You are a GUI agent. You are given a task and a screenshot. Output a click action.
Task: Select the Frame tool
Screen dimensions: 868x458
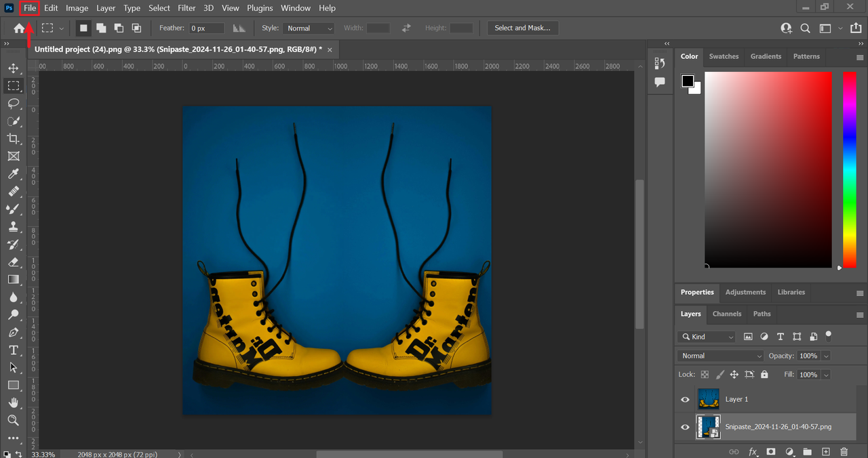point(13,156)
